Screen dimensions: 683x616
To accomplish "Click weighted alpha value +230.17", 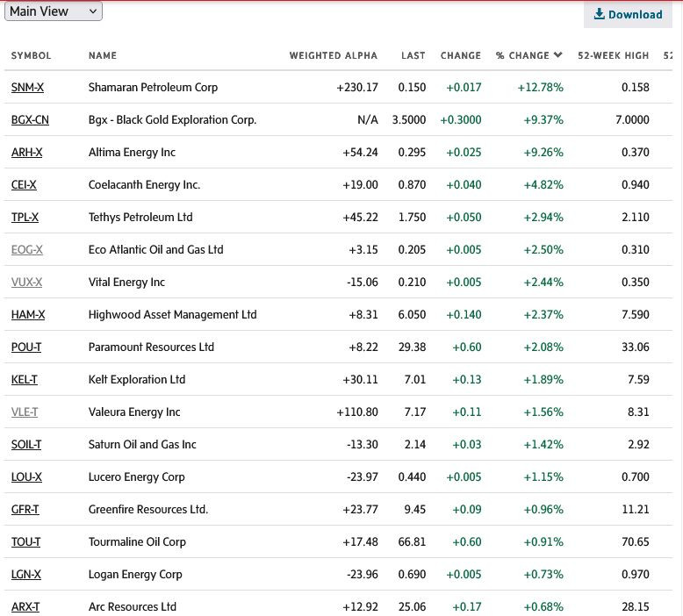I will 357,88.
